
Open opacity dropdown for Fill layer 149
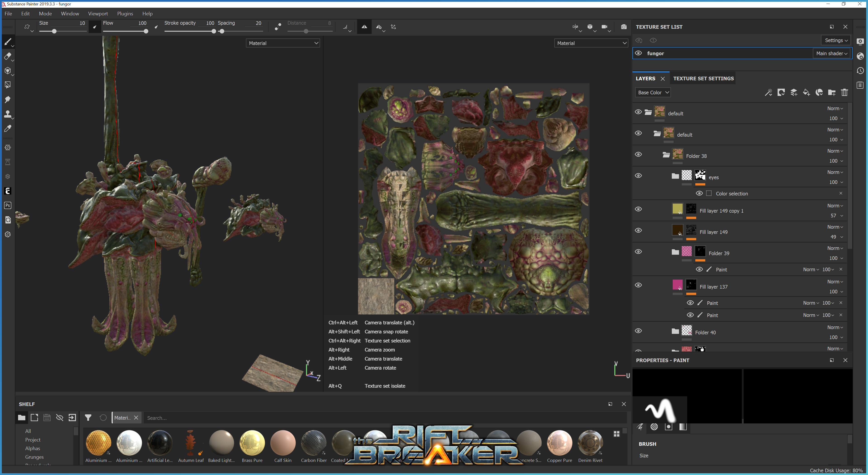(x=836, y=237)
